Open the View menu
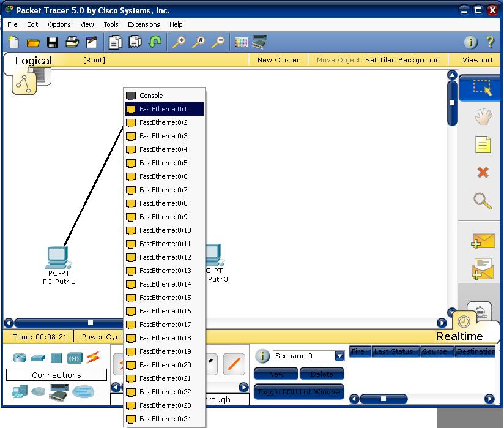 87,24
